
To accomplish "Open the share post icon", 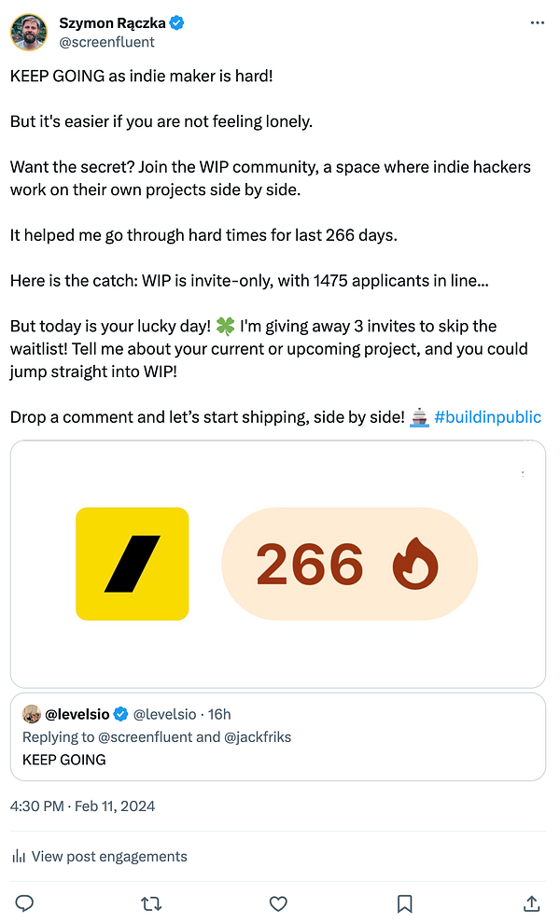I will (531, 903).
